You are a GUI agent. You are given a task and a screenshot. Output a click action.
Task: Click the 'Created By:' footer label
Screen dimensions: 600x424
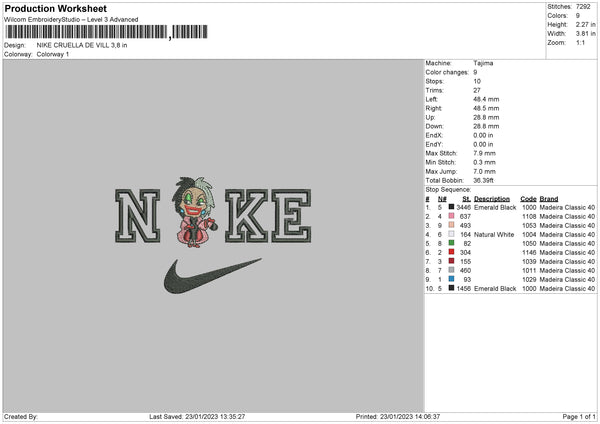21,416
